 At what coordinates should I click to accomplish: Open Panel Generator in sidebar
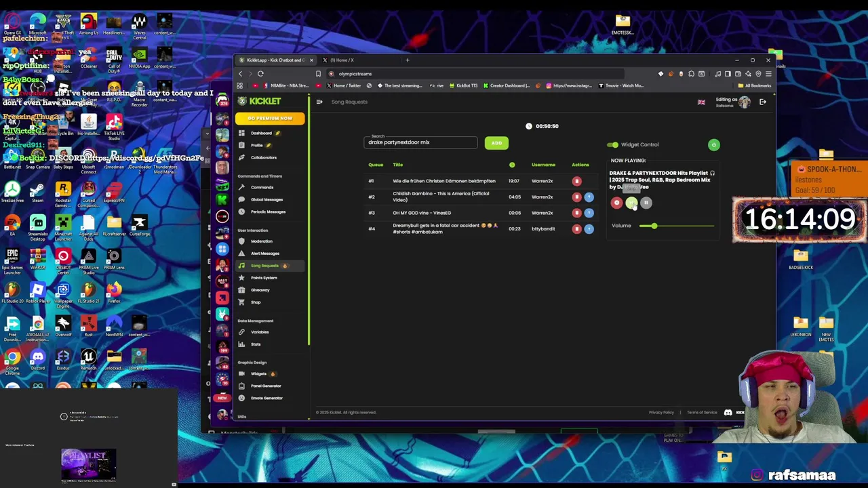tap(265, 386)
